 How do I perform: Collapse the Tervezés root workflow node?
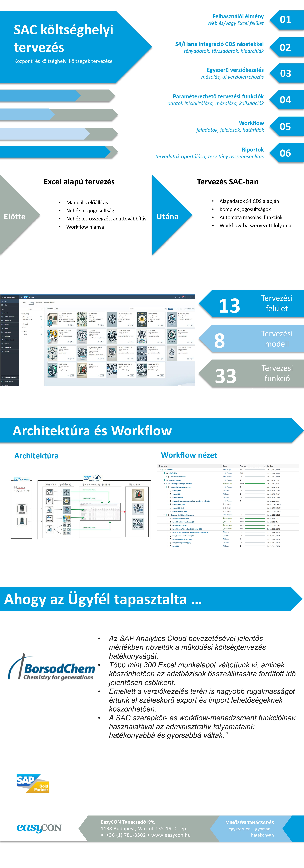coord(160,470)
